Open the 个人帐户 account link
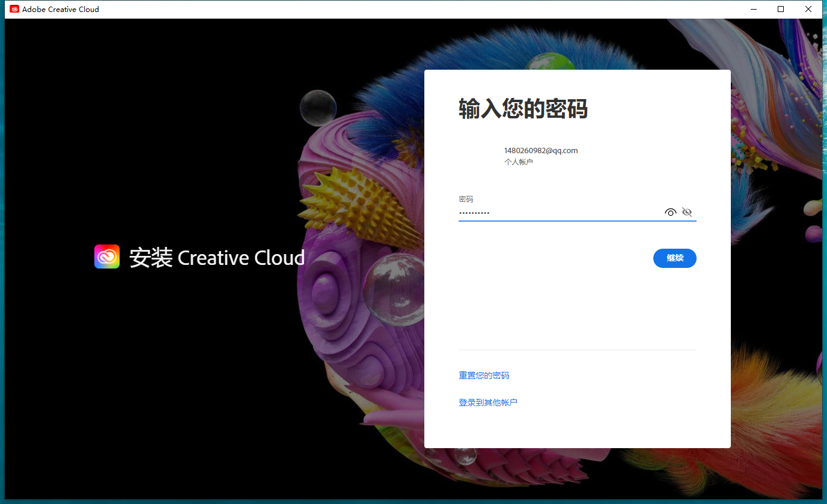This screenshot has width=827, height=504. [x=519, y=162]
